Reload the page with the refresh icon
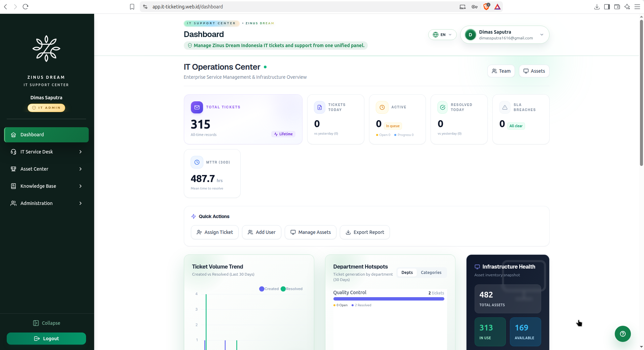The image size is (644, 350). click(26, 7)
